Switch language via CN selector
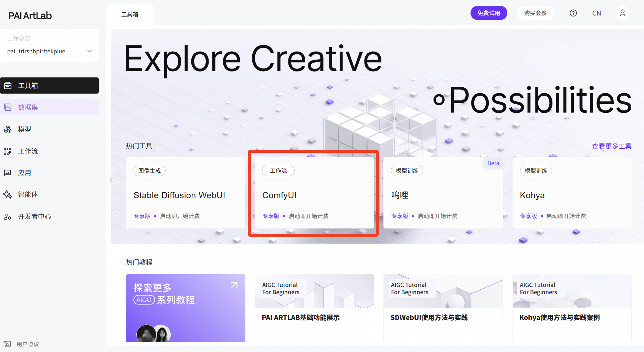This screenshot has width=644, height=352. pyautogui.click(x=597, y=13)
